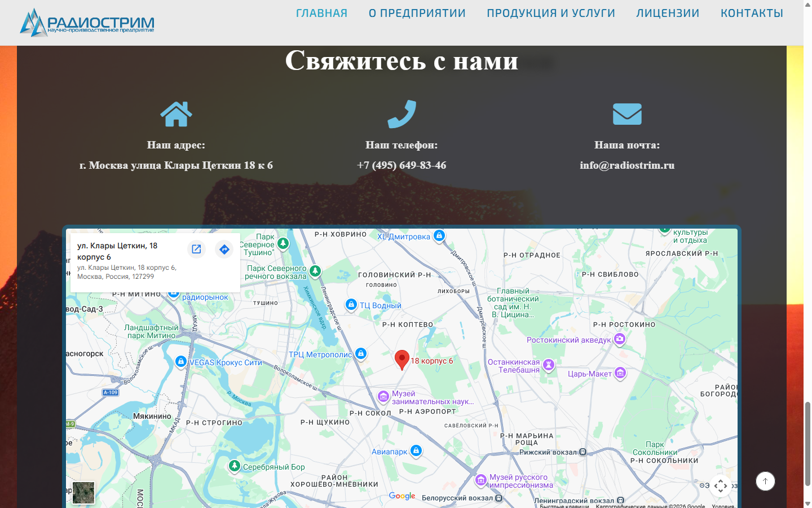Click the email info@radiostrim.ru
Screen dimensions: 812x508
point(627,165)
